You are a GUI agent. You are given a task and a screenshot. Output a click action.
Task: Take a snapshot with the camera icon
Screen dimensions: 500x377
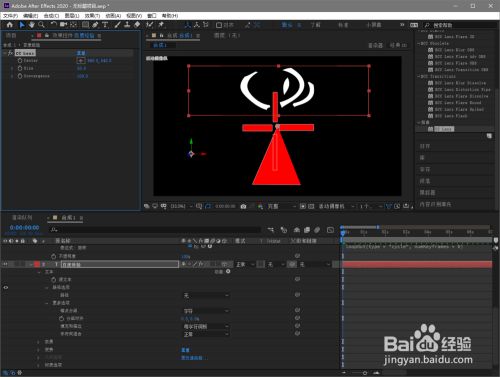pos(243,207)
